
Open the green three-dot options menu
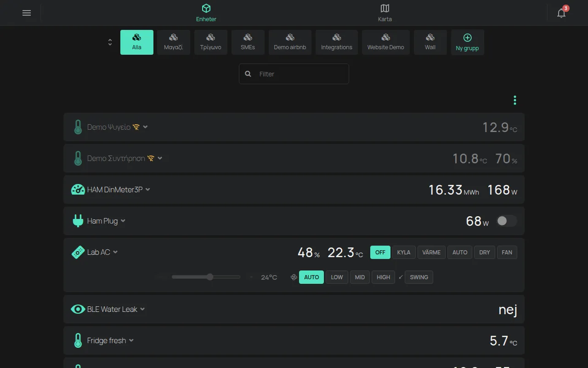pyautogui.click(x=515, y=100)
